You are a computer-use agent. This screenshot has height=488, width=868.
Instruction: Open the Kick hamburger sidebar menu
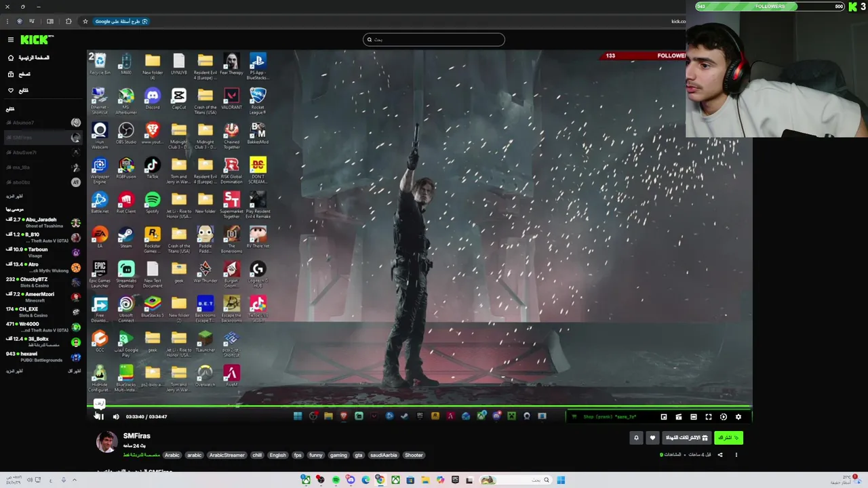coord(10,39)
